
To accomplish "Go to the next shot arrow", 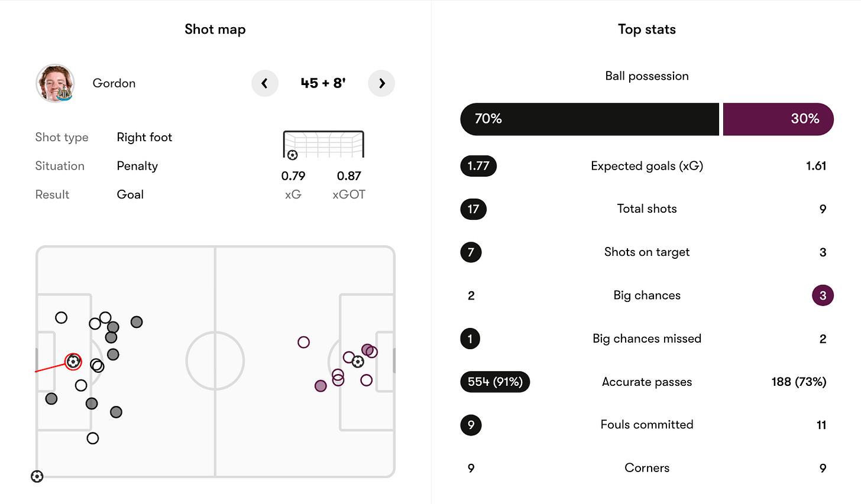I will click(381, 83).
